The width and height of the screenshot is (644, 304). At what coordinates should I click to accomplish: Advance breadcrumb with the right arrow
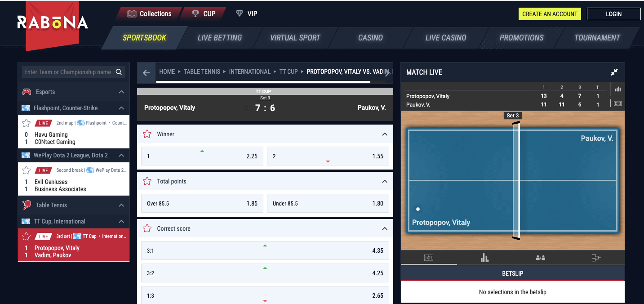point(388,73)
